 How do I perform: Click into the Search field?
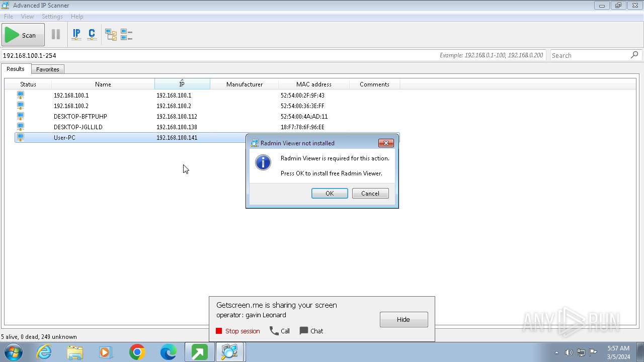click(589, 55)
